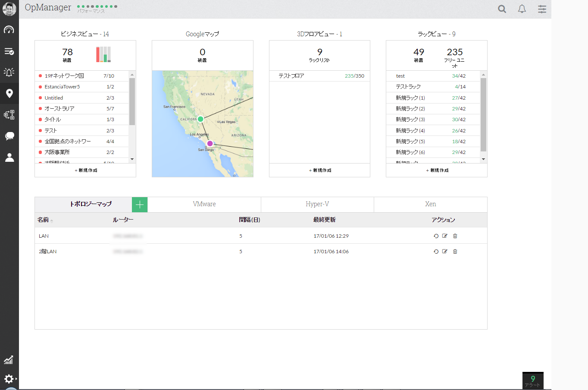Click the refresh icon for LAN row

point(436,236)
